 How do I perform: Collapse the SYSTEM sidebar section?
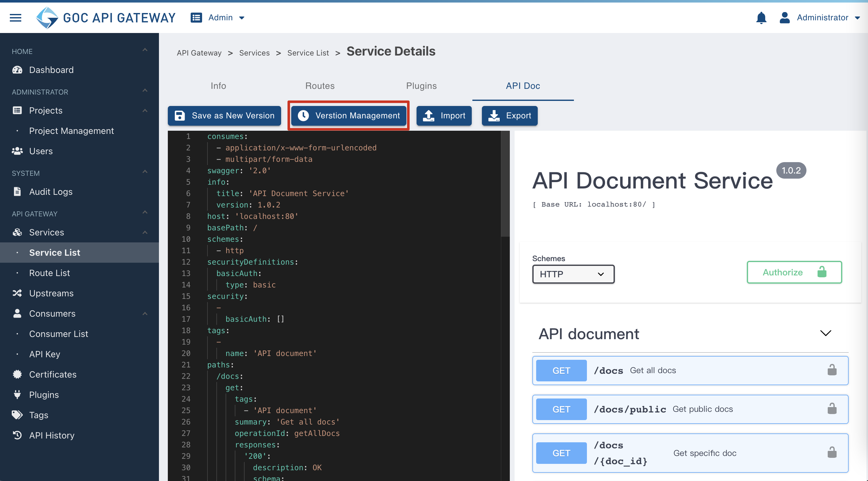[145, 172]
